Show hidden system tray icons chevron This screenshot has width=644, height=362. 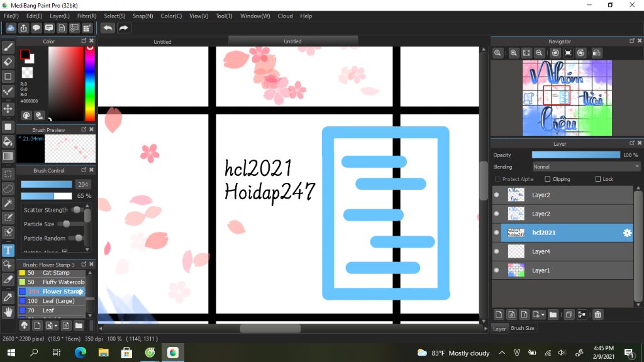coord(502,353)
